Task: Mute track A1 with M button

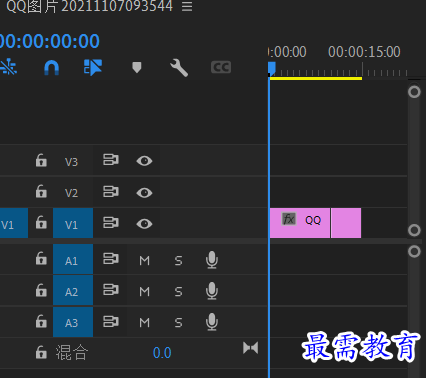Action: coord(144,260)
